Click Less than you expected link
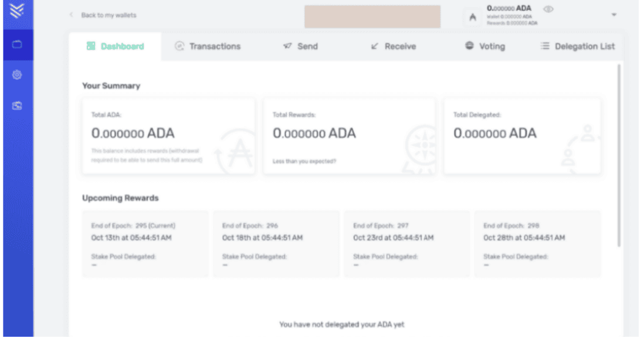 tap(304, 161)
